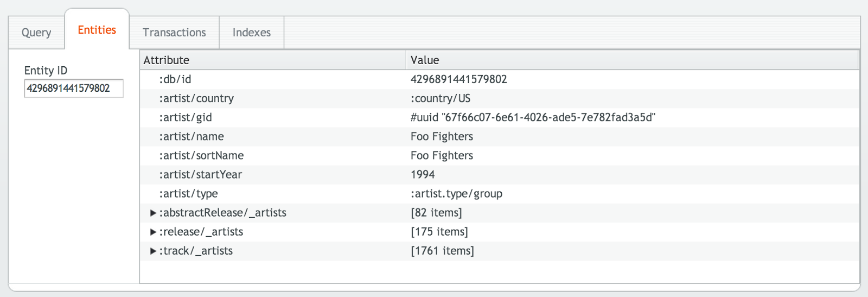The height and width of the screenshot is (297, 868).
Task: Click the Entity ID label
Action: [46, 71]
